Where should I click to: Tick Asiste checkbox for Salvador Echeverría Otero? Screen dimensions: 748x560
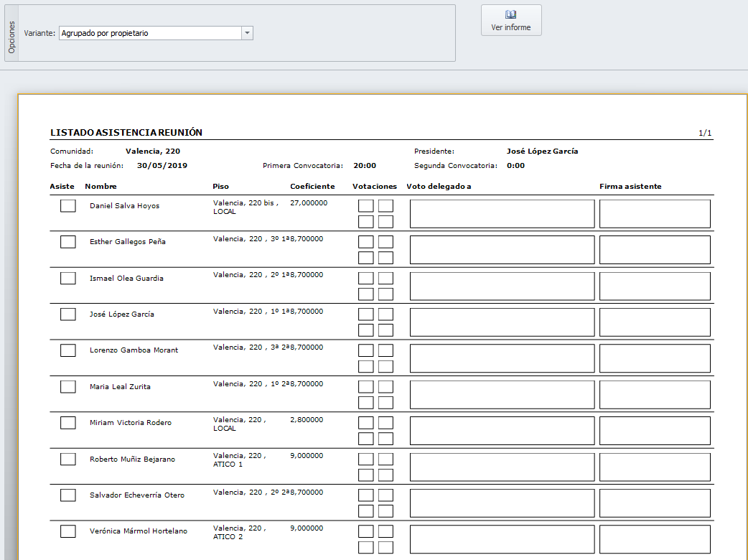tap(68, 495)
